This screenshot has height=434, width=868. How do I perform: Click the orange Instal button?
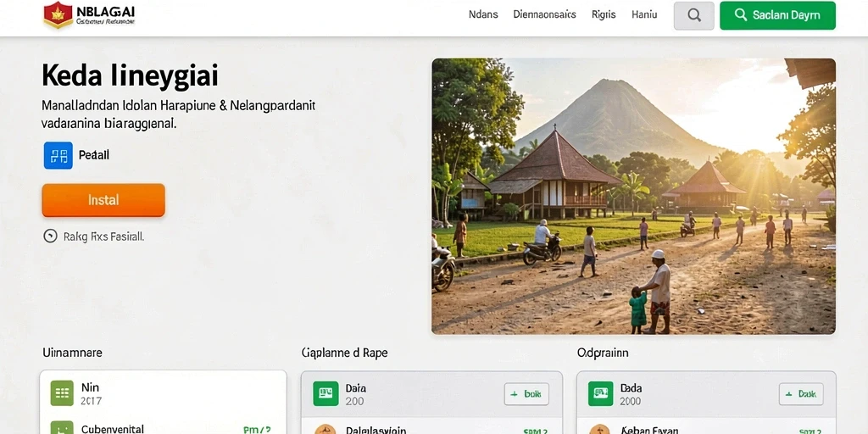click(103, 200)
